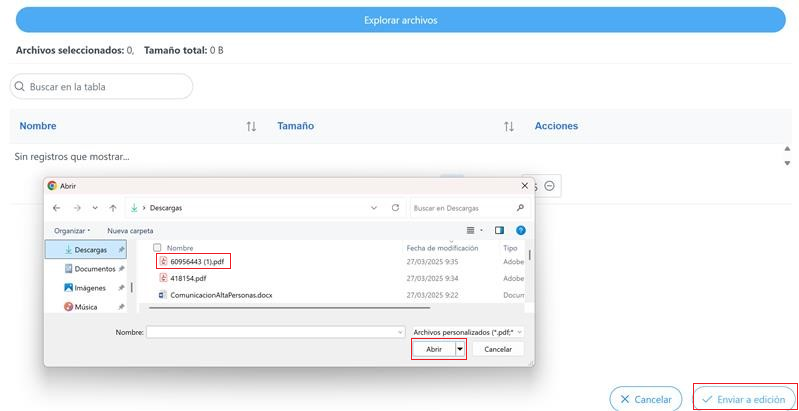Click the back arrow in the Abrir dialog
Screen dimensions: 799x411
tap(57, 208)
